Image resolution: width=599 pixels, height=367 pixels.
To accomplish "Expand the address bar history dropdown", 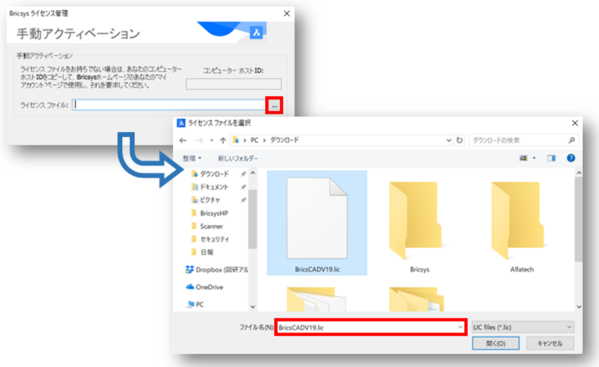I will coord(448,140).
